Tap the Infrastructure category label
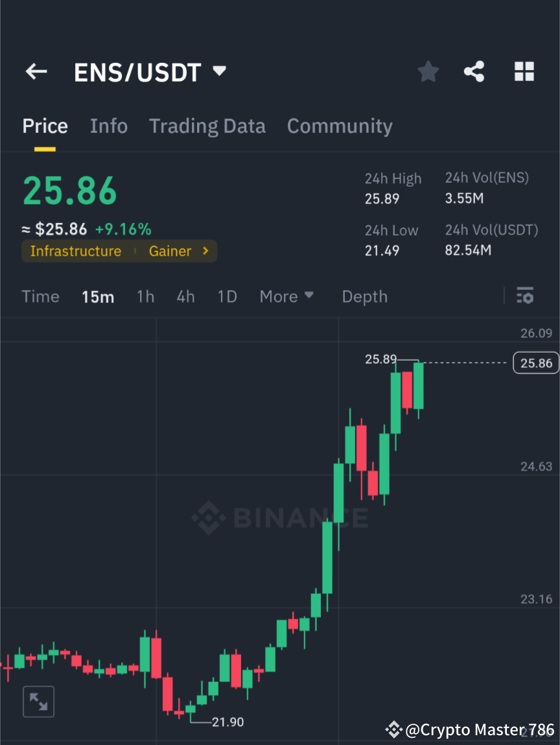This screenshot has width=560, height=745. coord(75,251)
